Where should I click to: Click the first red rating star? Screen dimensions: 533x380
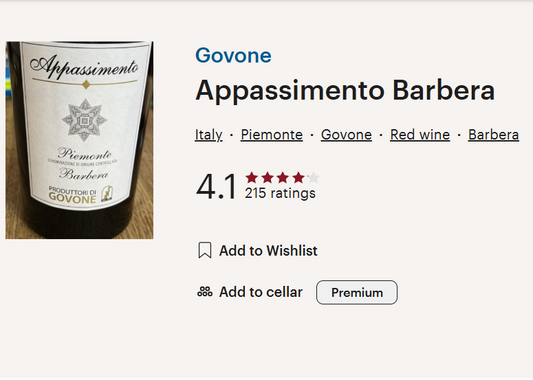click(x=252, y=177)
